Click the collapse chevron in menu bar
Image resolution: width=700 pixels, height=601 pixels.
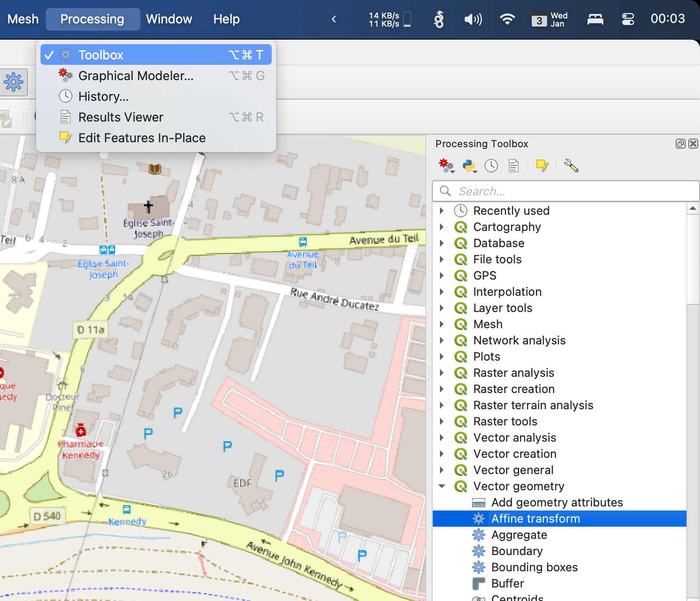pos(334,19)
